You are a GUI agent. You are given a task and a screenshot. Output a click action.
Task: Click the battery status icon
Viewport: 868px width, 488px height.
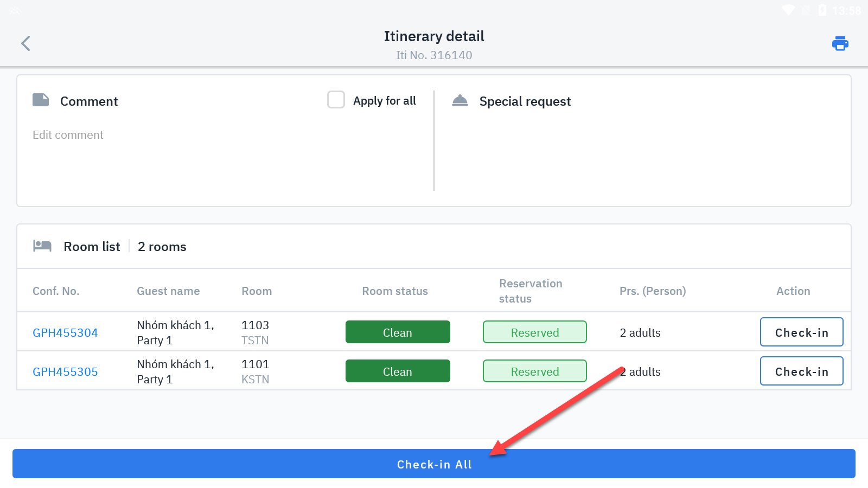[822, 10]
